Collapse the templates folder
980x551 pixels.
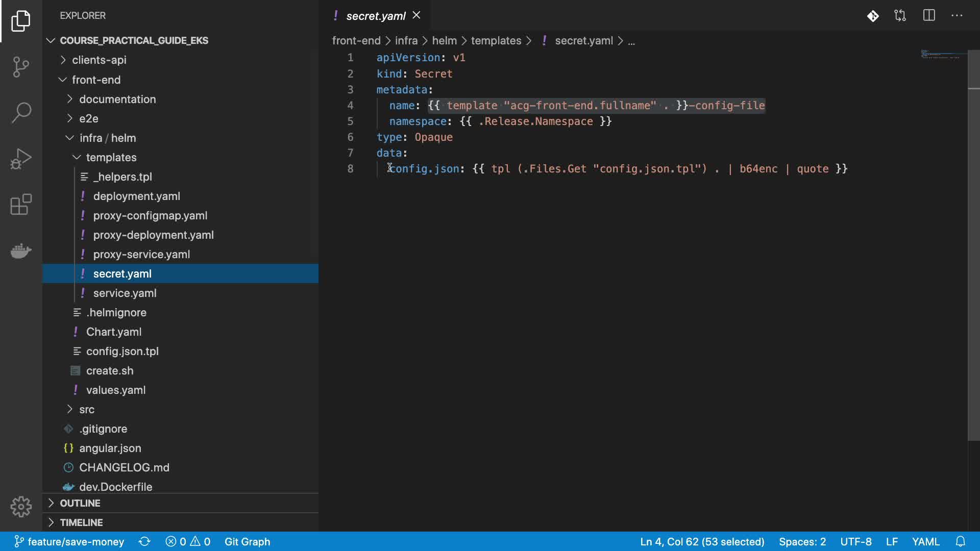[x=111, y=157]
